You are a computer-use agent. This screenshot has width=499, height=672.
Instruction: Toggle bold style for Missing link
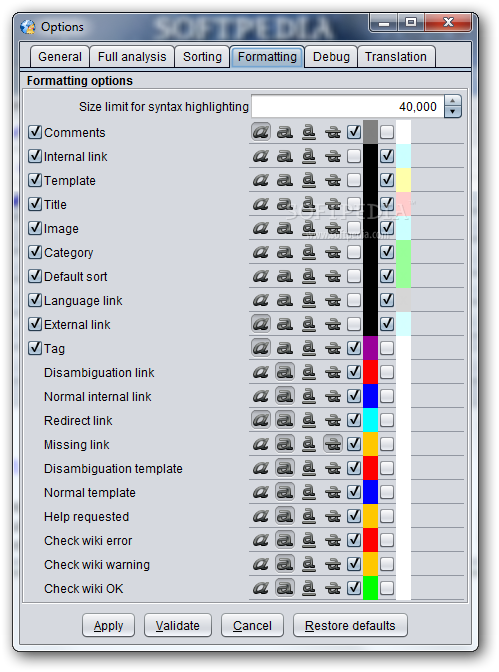click(285, 444)
